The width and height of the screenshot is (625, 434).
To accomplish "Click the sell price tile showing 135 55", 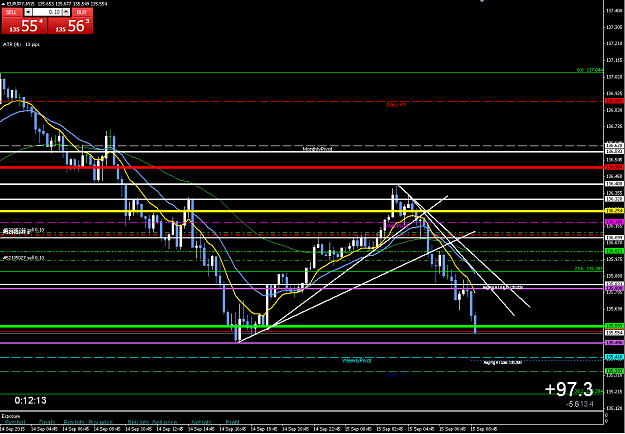I will tap(24, 26).
